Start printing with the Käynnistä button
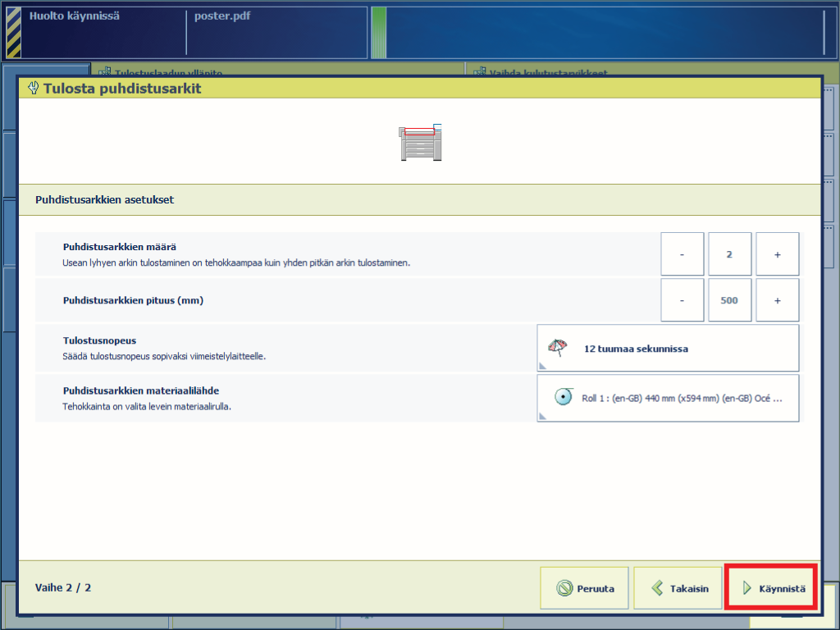This screenshot has width=840, height=630. (x=771, y=587)
